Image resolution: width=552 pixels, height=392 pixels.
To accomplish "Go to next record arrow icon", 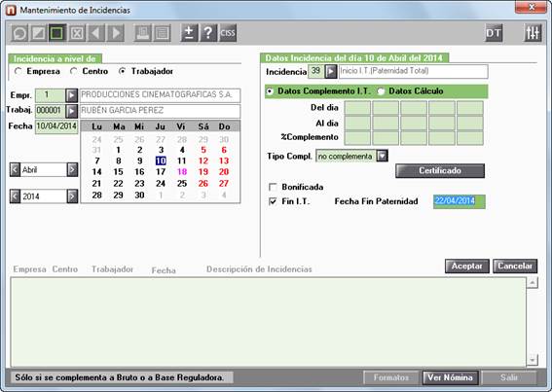I will [116, 33].
